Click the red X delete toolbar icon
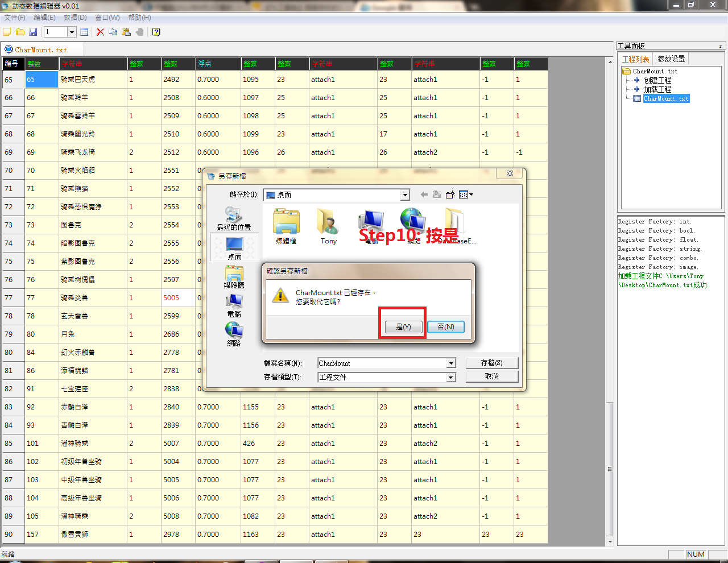Screen dimensions: 728x563 [100, 32]
